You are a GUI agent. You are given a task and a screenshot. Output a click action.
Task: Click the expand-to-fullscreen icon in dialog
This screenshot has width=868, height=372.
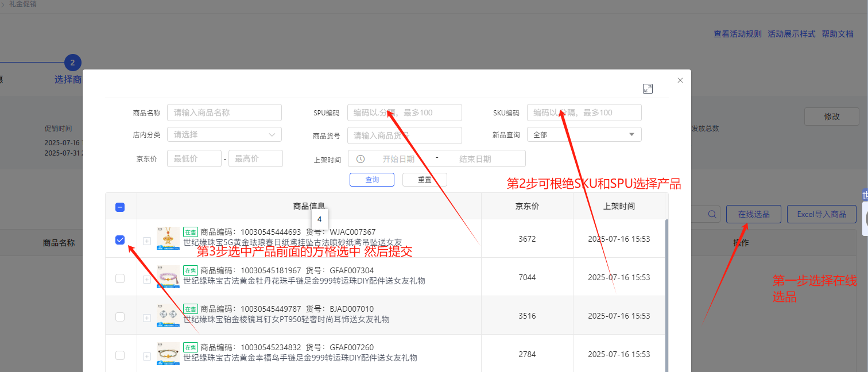pos(648,88)
